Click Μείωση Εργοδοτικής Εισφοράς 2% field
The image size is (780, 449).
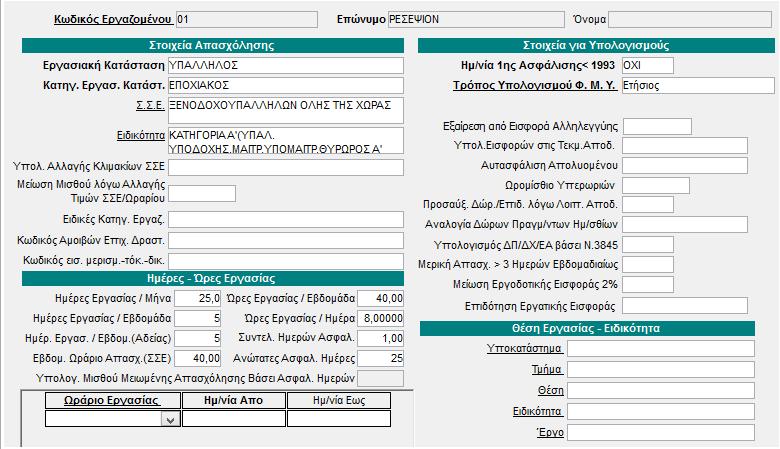[x=648, y=284]
